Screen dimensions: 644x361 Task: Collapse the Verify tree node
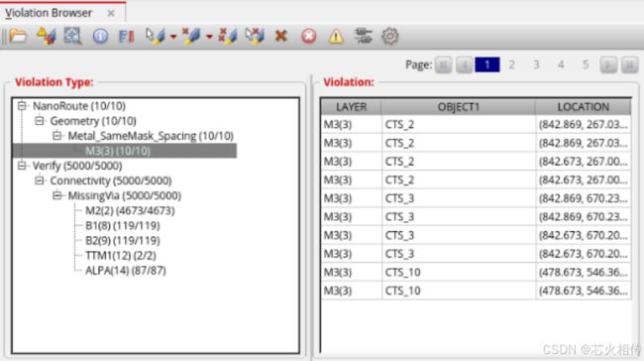point(22,166)
